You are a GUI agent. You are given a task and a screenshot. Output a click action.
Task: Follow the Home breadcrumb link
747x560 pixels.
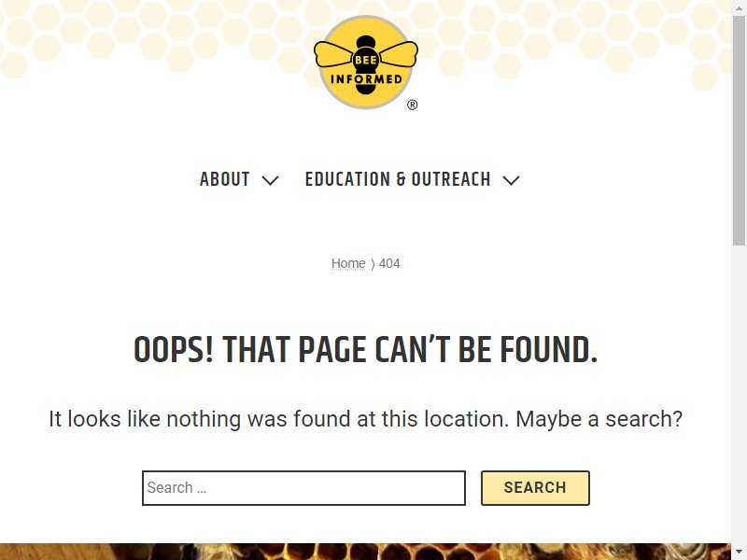click(348, 263)
